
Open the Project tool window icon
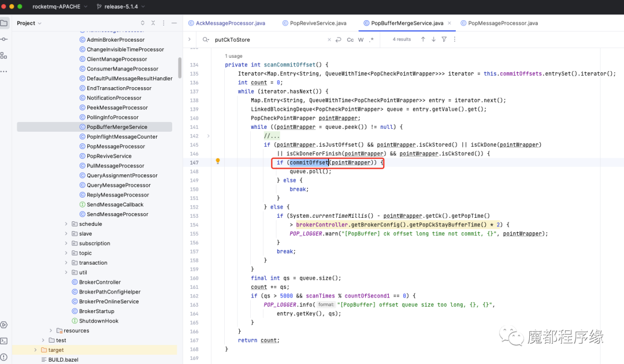tap(4, 23)
